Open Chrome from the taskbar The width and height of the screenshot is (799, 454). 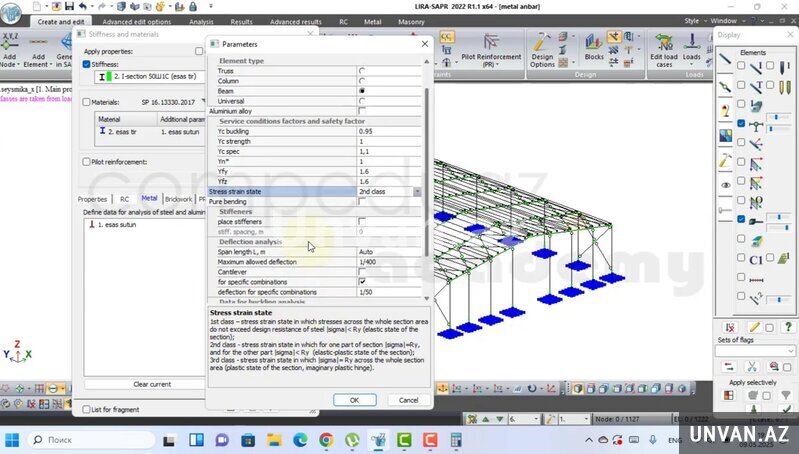coord(326,439)
